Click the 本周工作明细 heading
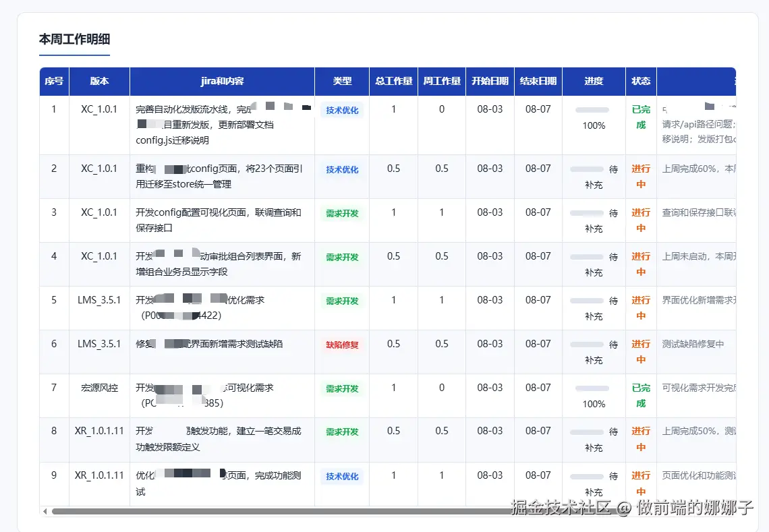Screen dimensions: 769x532 [75, 39]
